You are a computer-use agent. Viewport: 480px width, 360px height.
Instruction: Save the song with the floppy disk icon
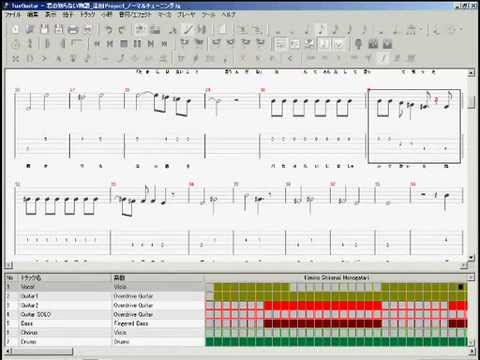pyautogui.click(x=44, y=29)
